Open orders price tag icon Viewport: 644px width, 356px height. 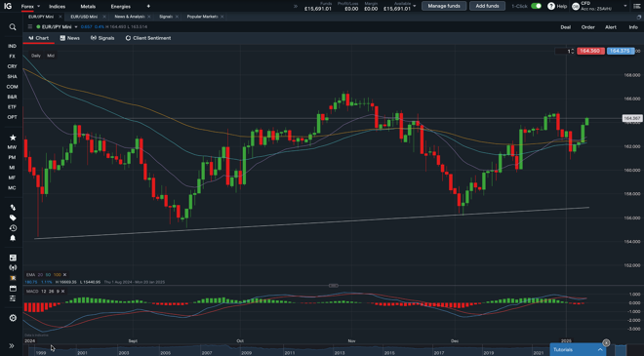point(13,218)
